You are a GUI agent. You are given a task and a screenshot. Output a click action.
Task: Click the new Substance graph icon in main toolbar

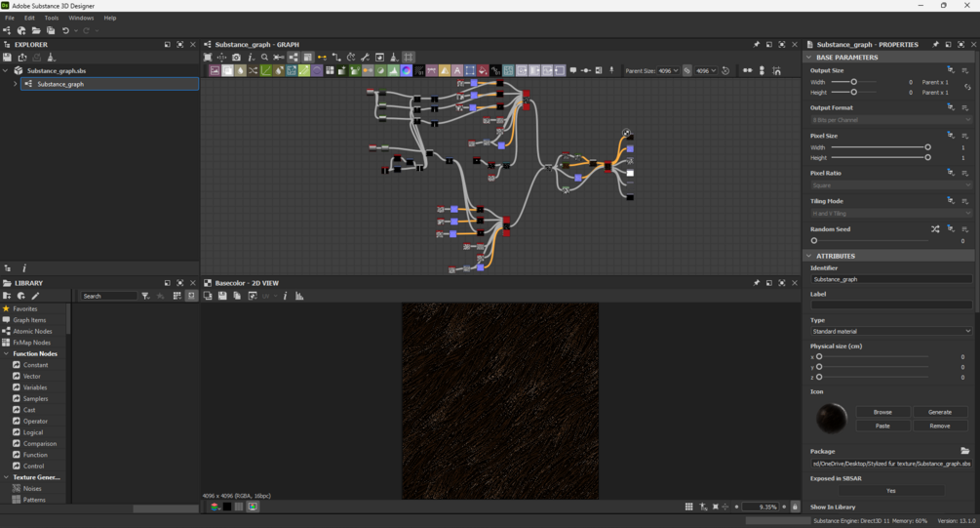pos(7,30)
